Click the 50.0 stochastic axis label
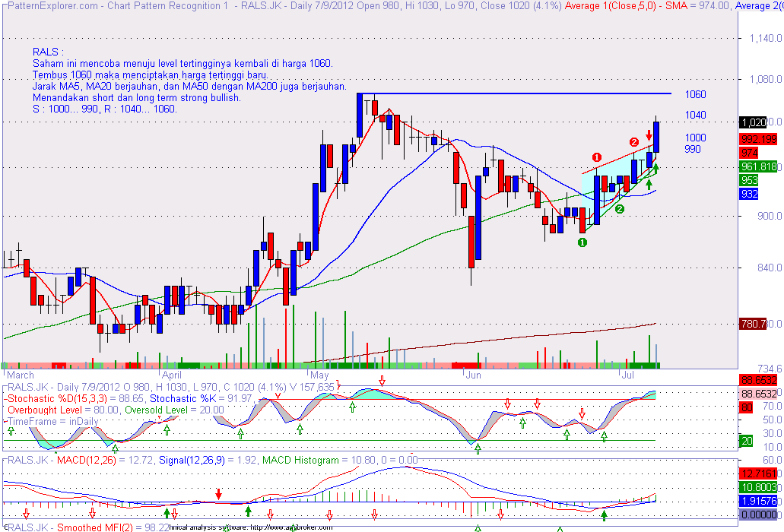Image resolution: width=784 pixels, height=532 pixels. (772, 420)
